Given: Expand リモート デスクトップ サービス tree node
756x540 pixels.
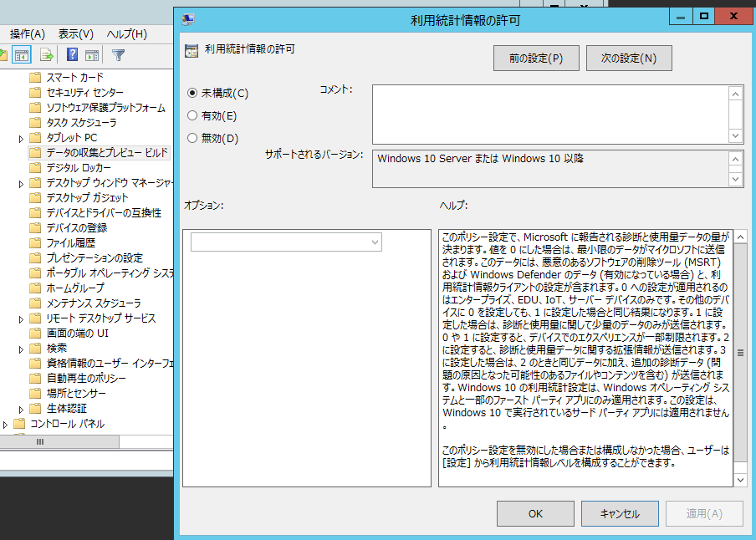Looking at the screenshot, I should coord(21,319).
